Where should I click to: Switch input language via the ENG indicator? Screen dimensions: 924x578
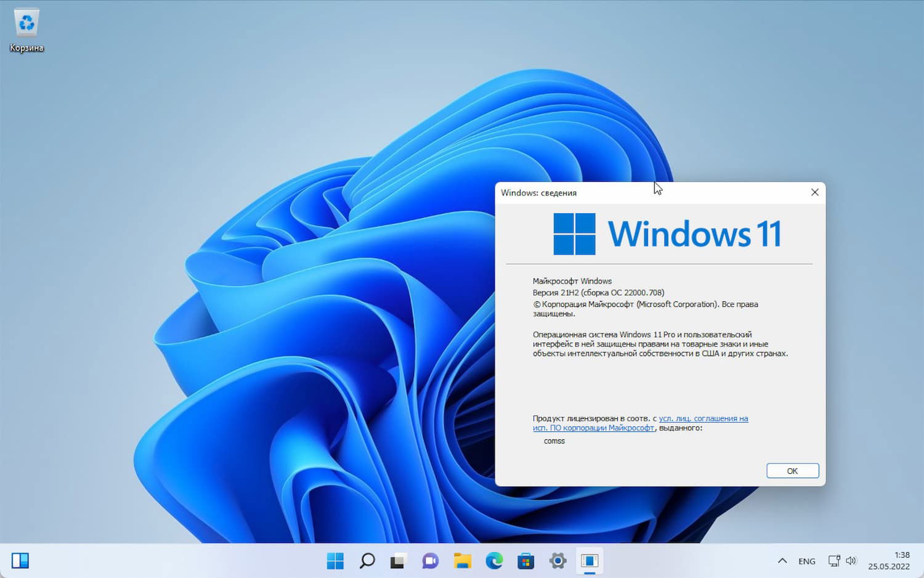coord(806,561)
